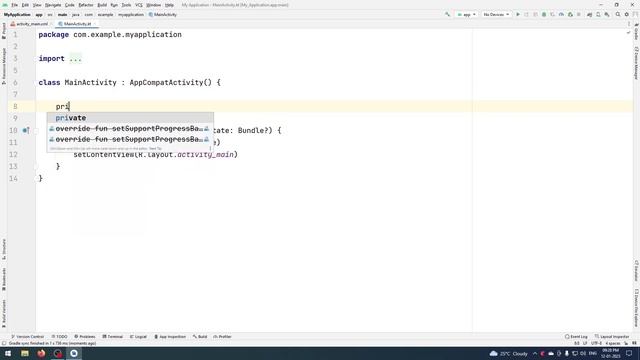Open the Build menu

102,5
